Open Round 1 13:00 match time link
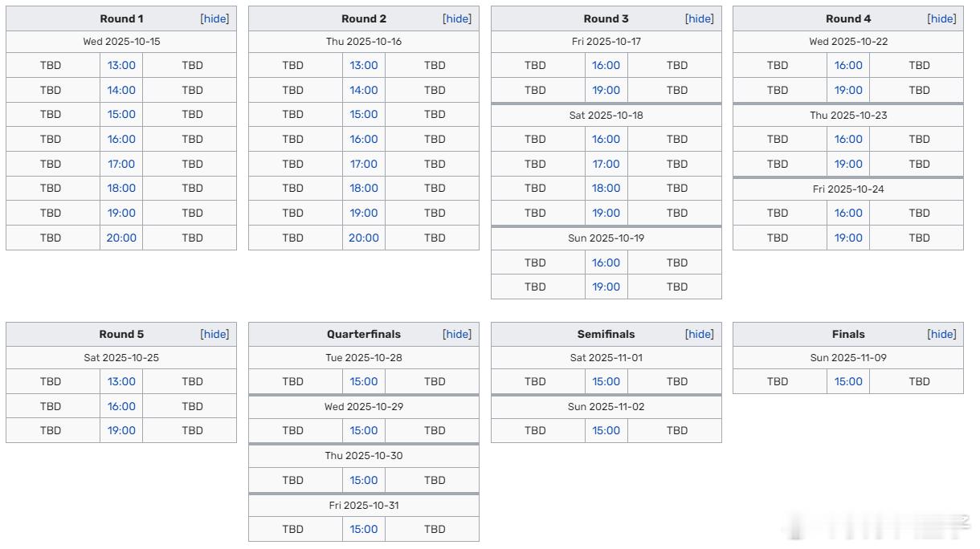Image resolution: width=980 pixels, height=549 pixels. [121, 66]
